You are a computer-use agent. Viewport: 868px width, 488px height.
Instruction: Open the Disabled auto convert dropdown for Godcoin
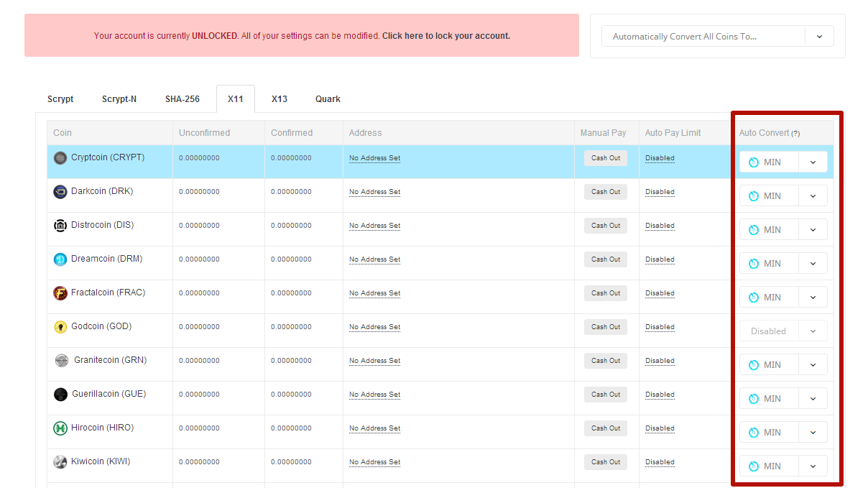pyautogui.click(x=783, y=331)
